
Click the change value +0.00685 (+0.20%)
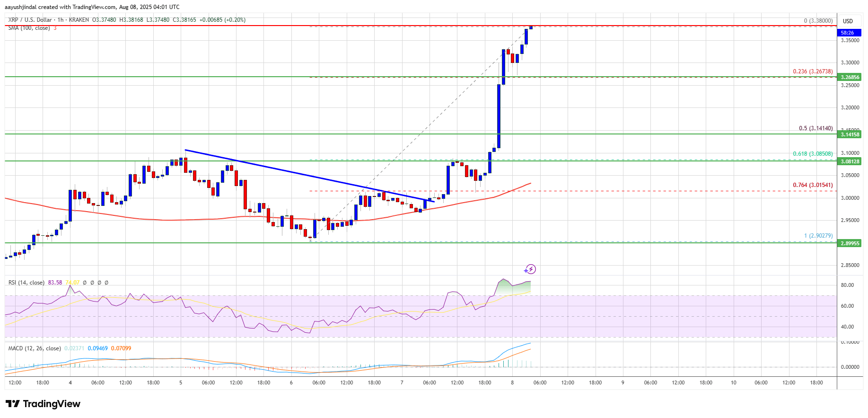[x=222, y=20]
